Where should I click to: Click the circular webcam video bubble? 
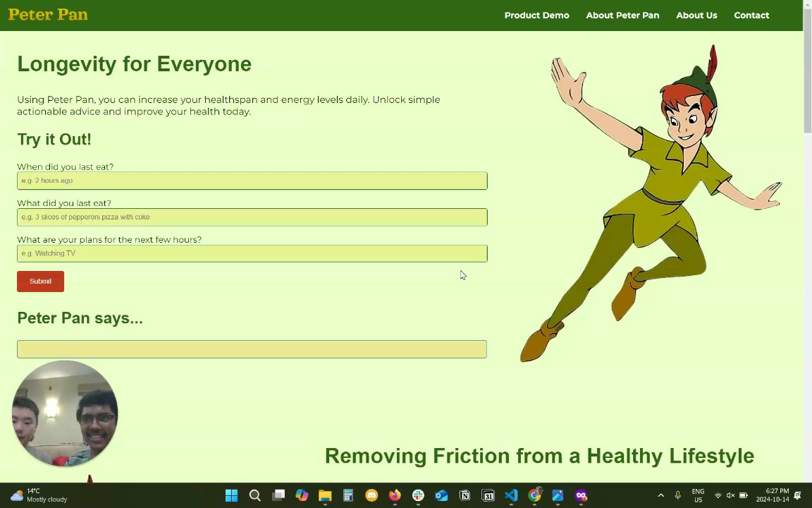[x=65, y=413]
